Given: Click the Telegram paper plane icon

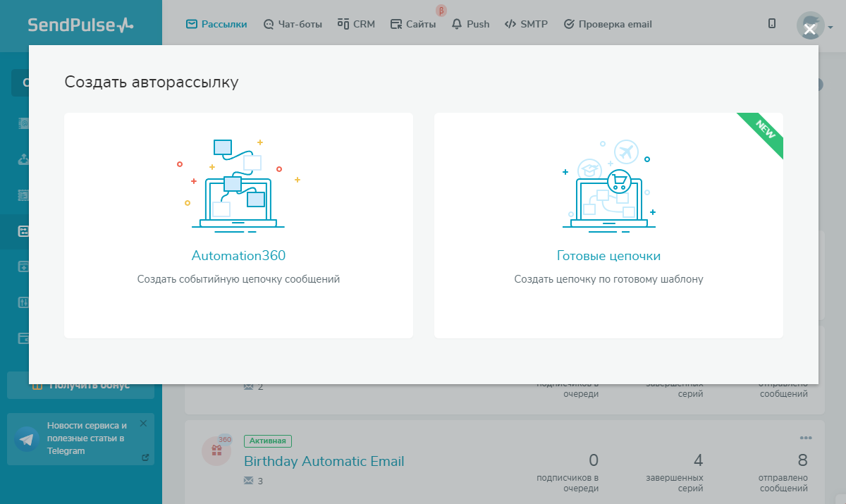Looking at the screenshot, I should click(x=27, y=438).
